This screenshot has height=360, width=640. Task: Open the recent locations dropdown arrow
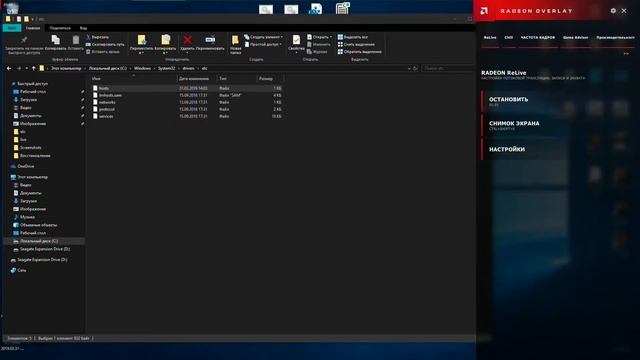click(27, 69)
